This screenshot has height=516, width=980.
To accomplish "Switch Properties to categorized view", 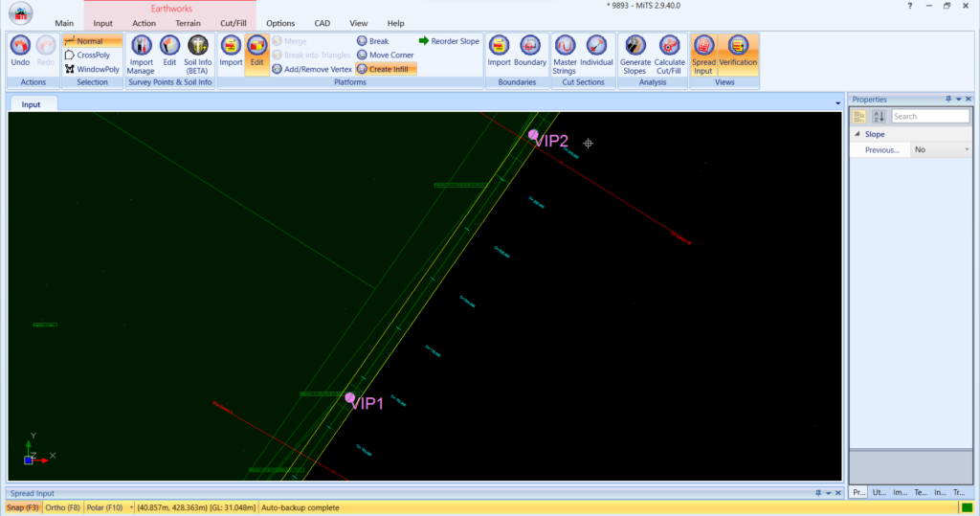I will [x=859, y=117].
